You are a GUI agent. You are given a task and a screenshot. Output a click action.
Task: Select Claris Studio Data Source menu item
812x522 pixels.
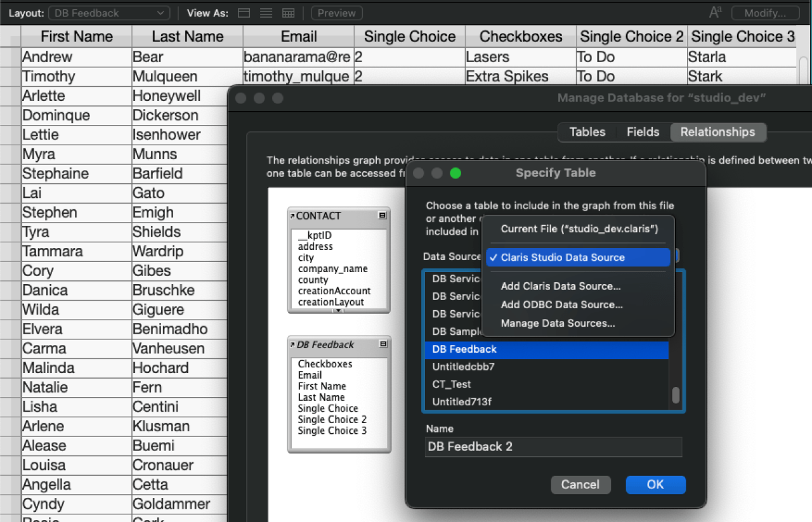click(578, 258)
